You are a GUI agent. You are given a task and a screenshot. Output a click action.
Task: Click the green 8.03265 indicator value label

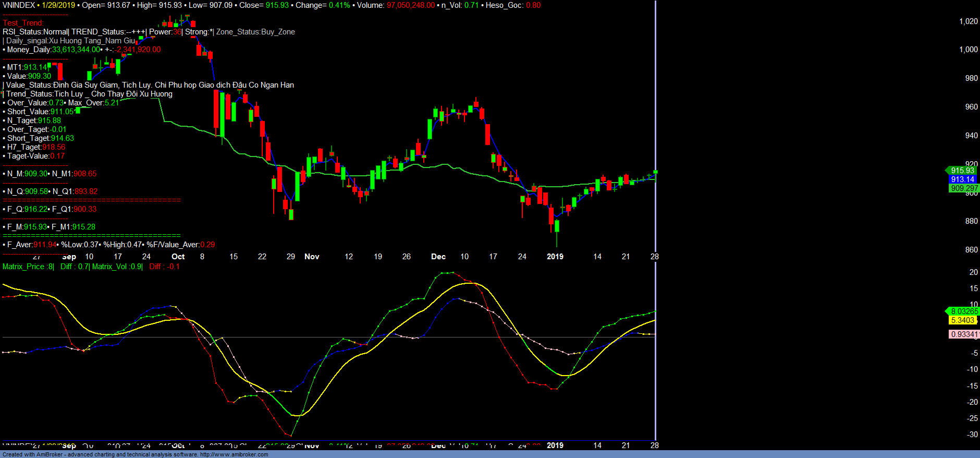tap(964, 311)
